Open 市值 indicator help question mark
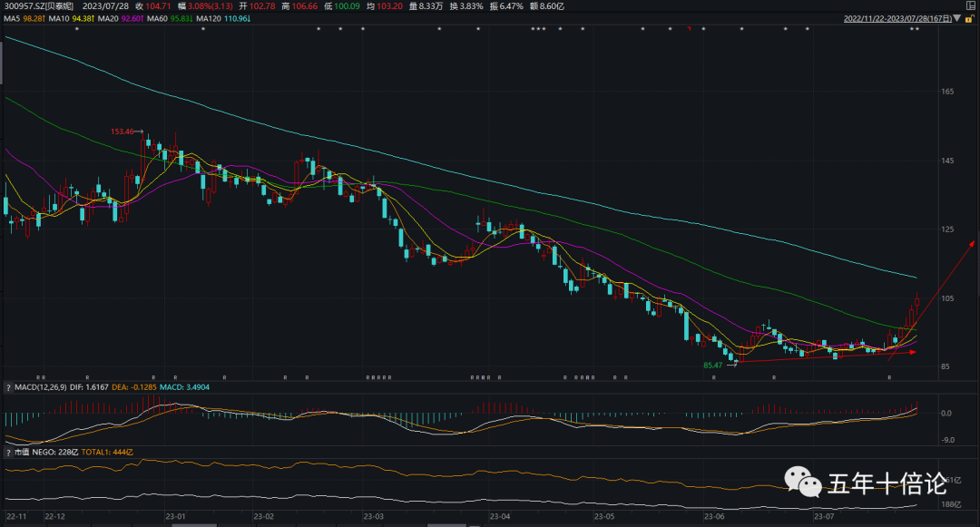 click(8, 451)
